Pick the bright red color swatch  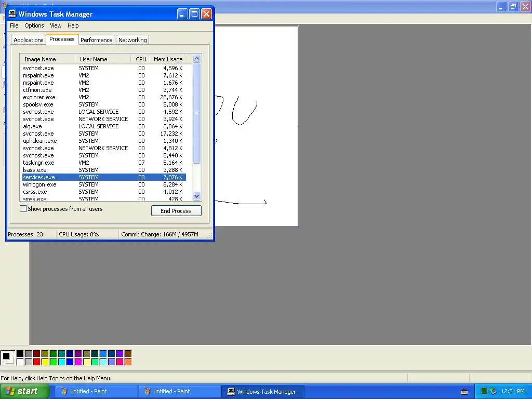pyautogui.click(x=37, y=362)
